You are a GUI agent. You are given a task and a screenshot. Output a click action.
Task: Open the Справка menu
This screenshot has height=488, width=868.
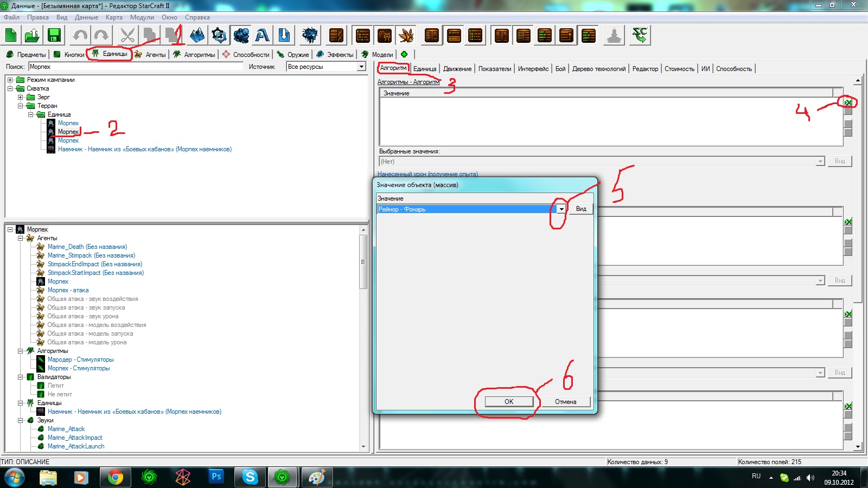pyautogui.click(x=197, y=17)
